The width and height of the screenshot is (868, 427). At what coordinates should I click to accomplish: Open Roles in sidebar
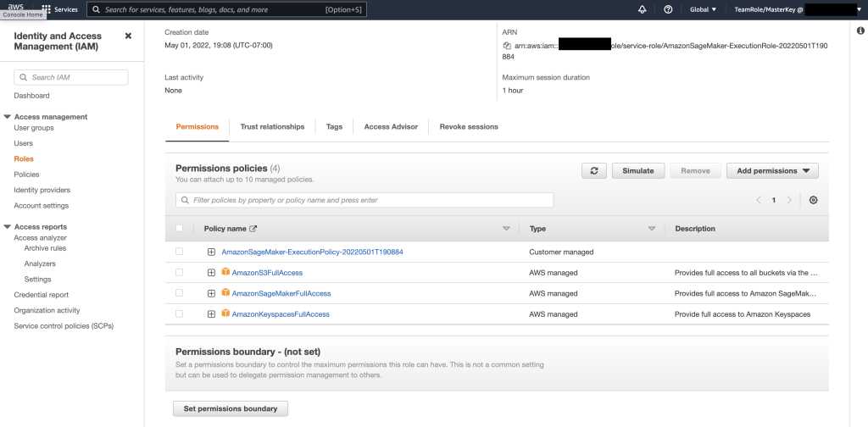(24, 158)
